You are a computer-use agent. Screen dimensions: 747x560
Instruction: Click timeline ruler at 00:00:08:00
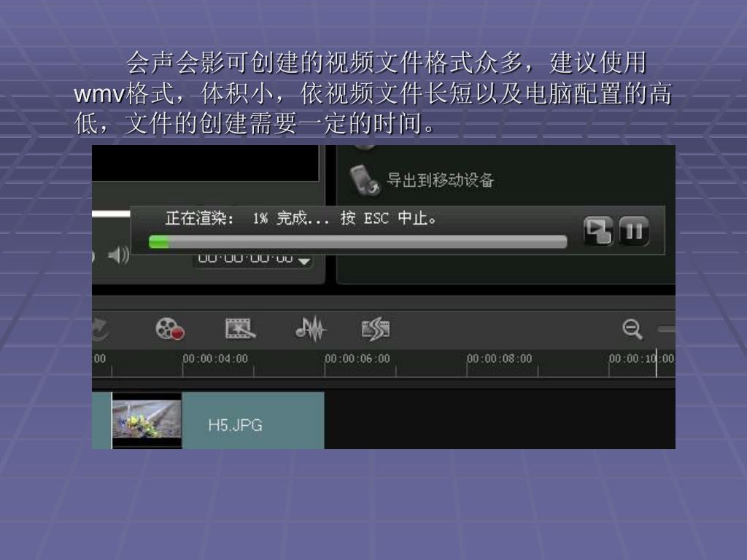[x=499, y=359]
